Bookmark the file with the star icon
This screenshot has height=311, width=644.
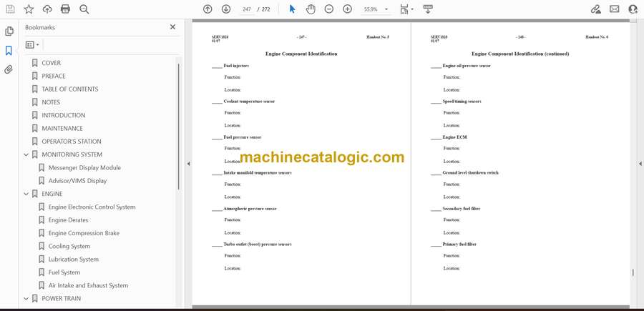tap(29, 9)
